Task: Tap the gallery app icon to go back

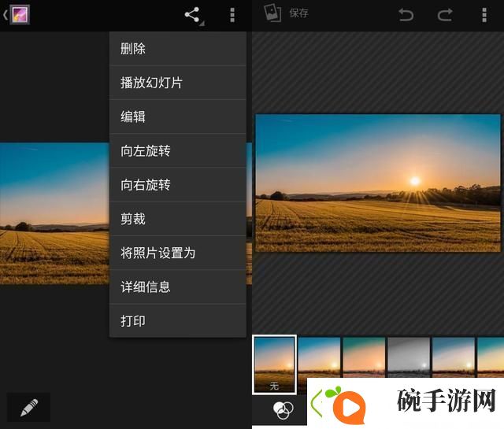Action: [20, 15]
